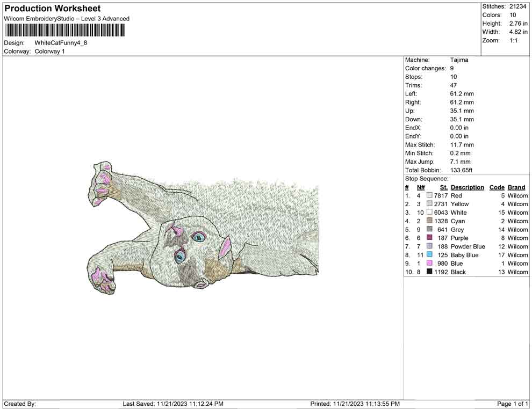The image size is (532, 409).
Task: Click the Description column header
Action: (467, 187)
